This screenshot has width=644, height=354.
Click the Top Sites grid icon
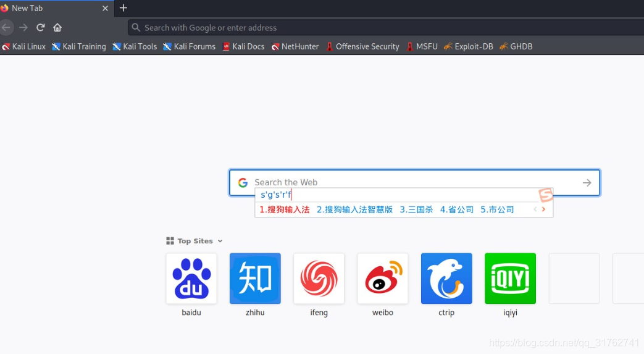pos(170,241)
